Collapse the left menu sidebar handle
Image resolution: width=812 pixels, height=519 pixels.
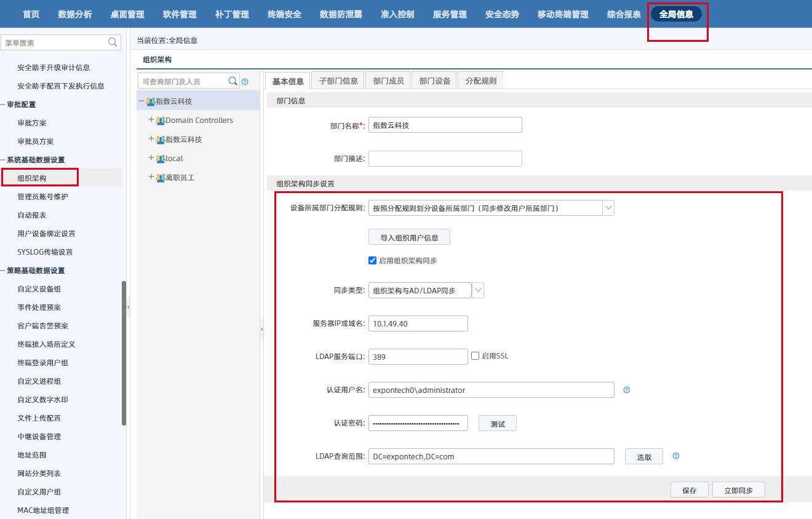pyautogui.click(x=129, y=306)
